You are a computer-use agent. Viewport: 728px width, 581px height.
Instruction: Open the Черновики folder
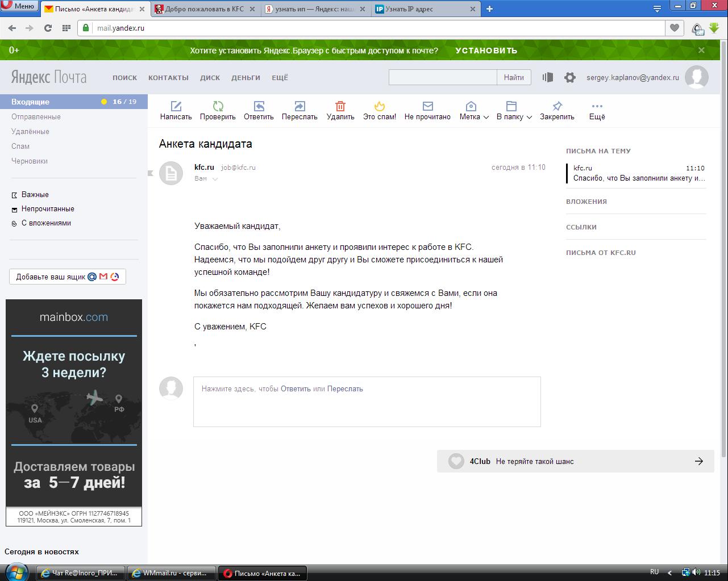coord(30,161)
